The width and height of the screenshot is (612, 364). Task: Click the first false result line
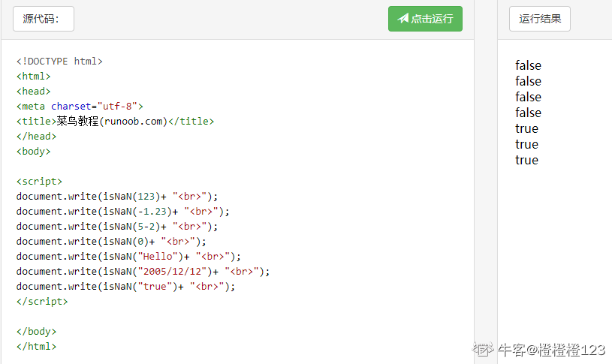[x=528, y=65]
